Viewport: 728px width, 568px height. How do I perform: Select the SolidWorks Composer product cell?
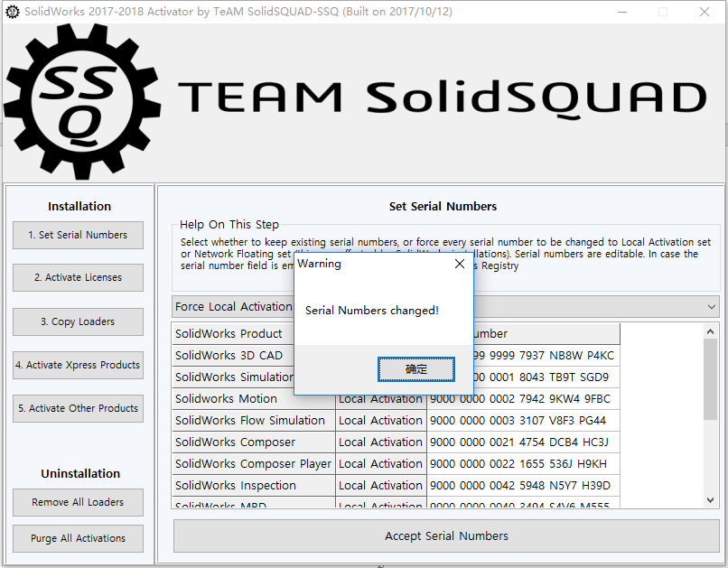point(254,442)
